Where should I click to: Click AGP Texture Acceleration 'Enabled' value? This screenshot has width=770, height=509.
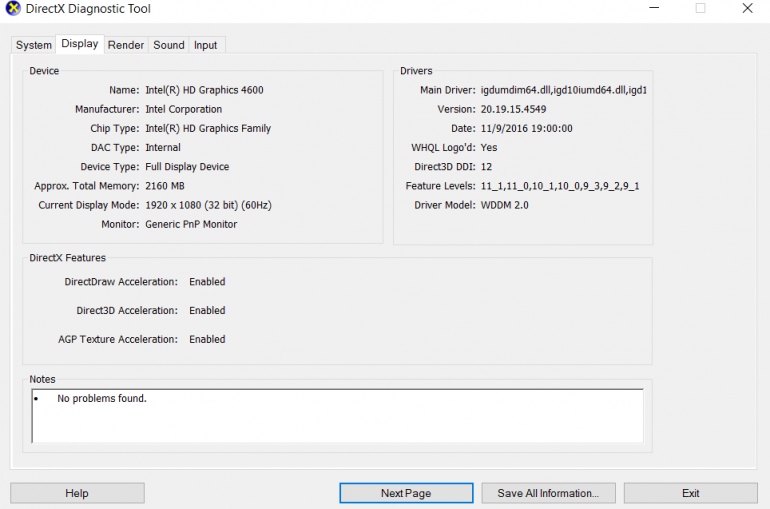(x=207, y=340)
